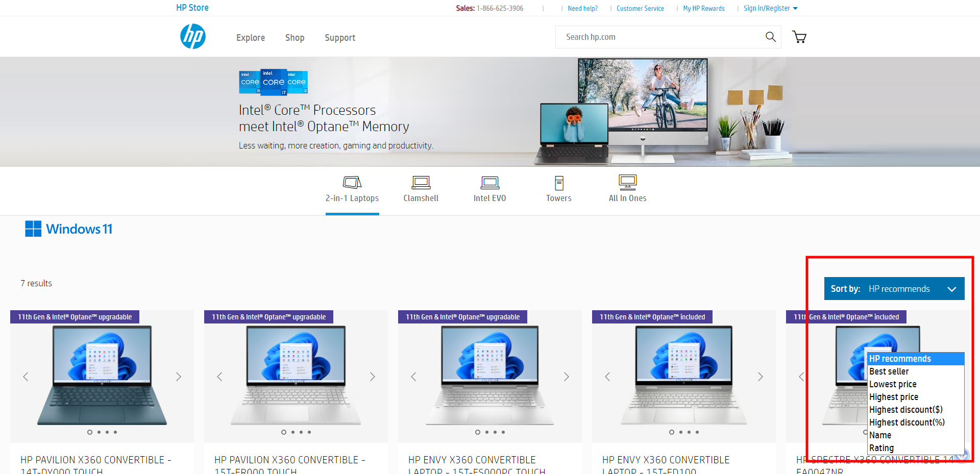Sort by Highest price
This screenshot has width=980, height=474.
click(x=916, y=397)
